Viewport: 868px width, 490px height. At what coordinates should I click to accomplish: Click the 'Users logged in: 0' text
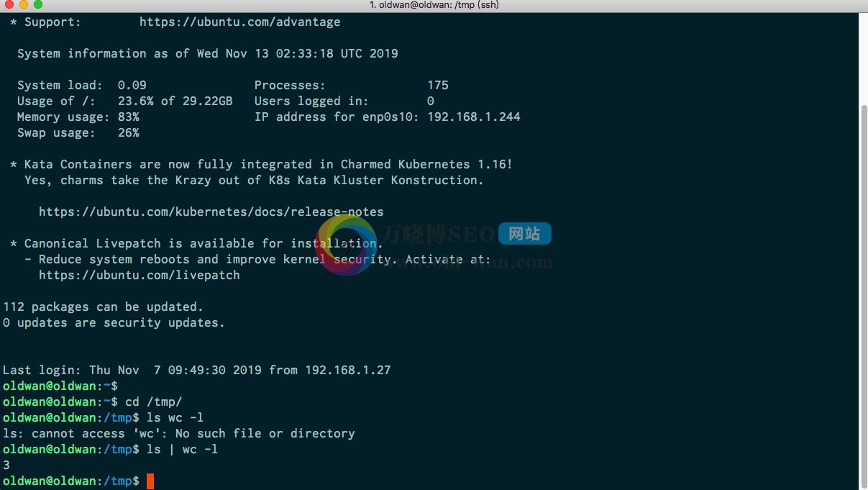(344, 101)
